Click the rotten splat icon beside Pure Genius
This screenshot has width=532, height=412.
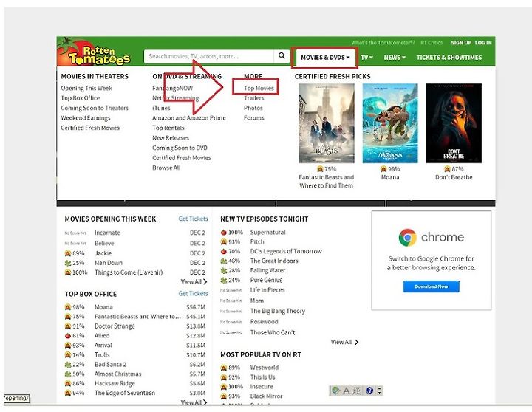(x=224, y=280)
